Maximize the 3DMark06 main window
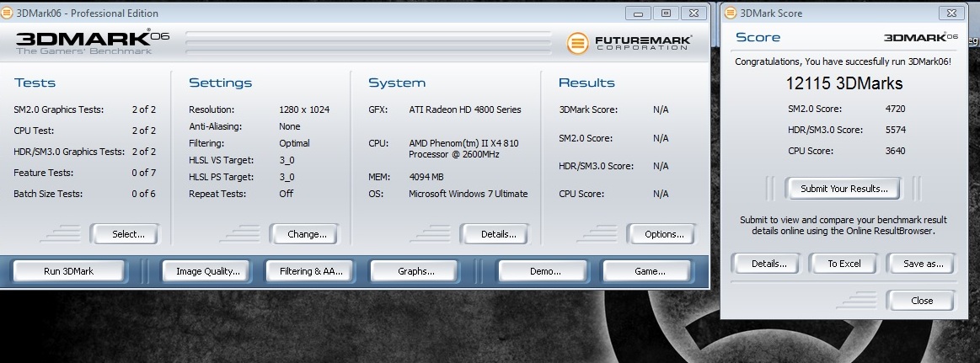Image resolution: width=980 pixels, height=363 pixels. click(667, 13)
